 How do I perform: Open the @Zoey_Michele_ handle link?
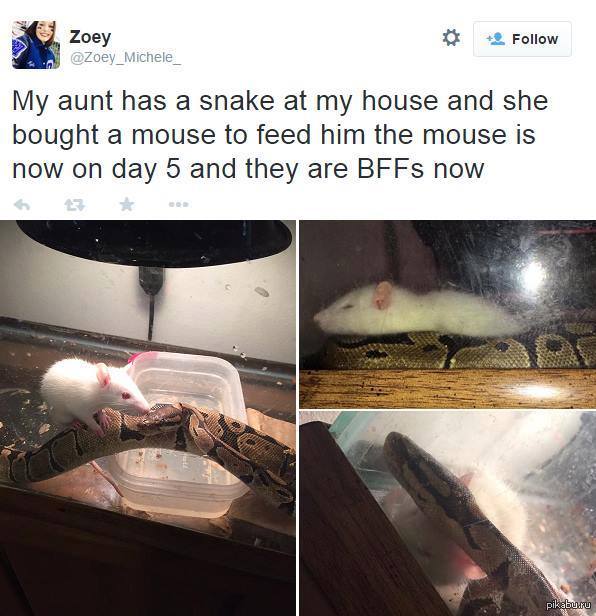125,57
